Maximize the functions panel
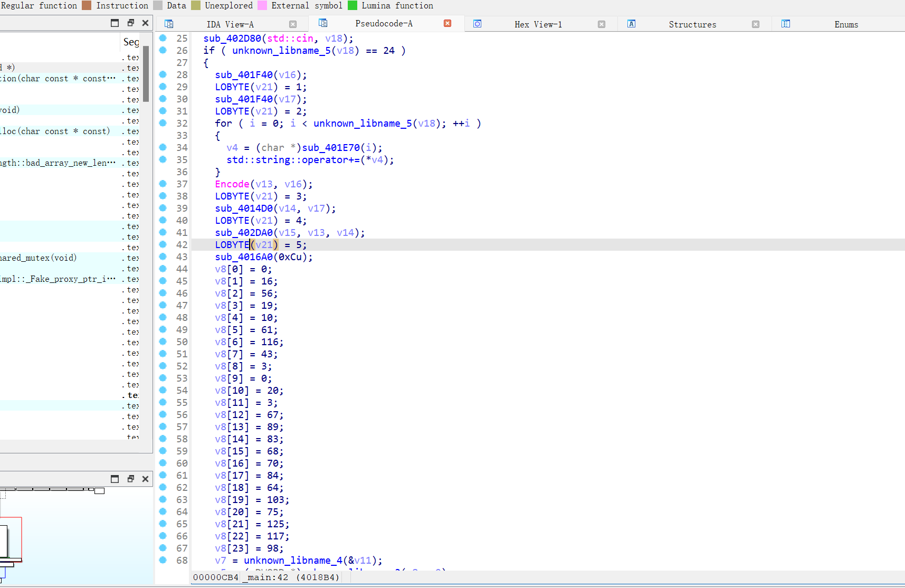 [115, 23]
